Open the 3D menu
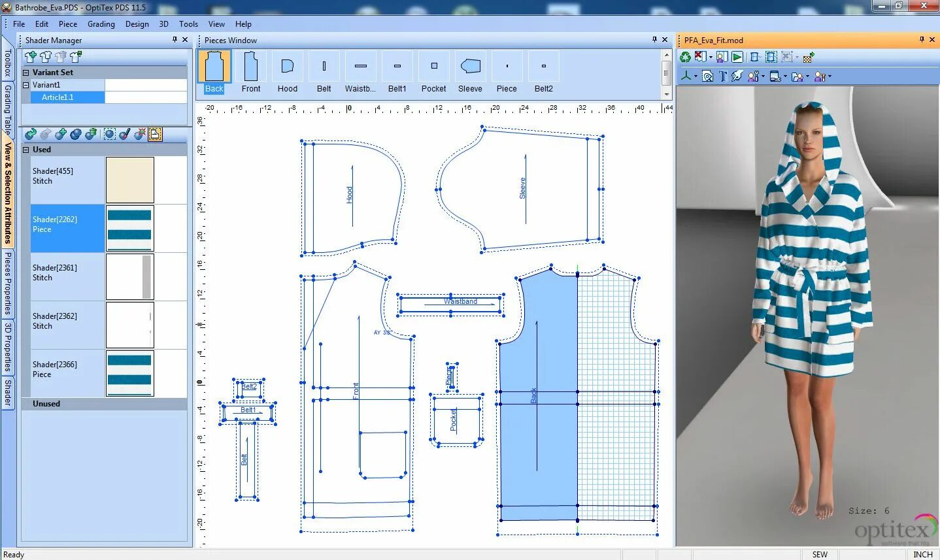This screenshot has height=560, width=940. [163, 24]
